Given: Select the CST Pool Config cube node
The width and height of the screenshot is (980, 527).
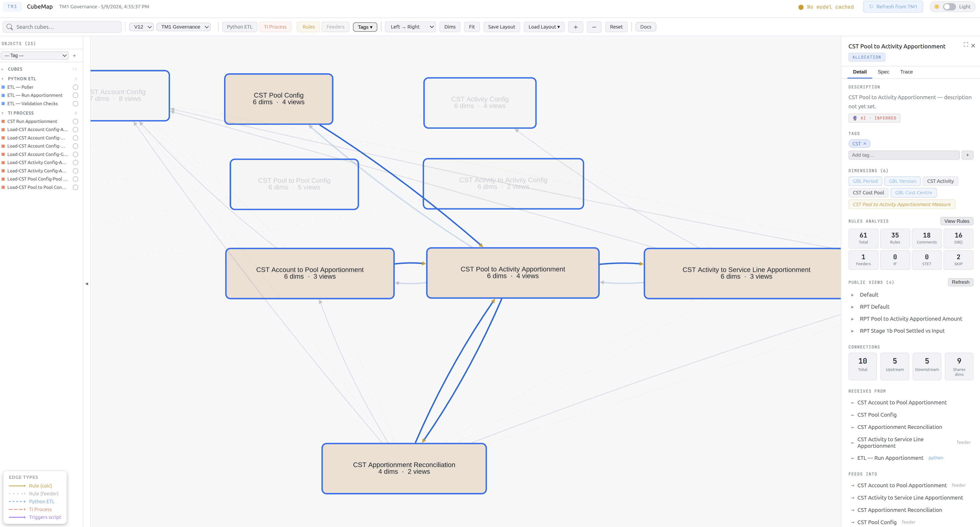Looking at the screenshot, I should click(279, 99).
